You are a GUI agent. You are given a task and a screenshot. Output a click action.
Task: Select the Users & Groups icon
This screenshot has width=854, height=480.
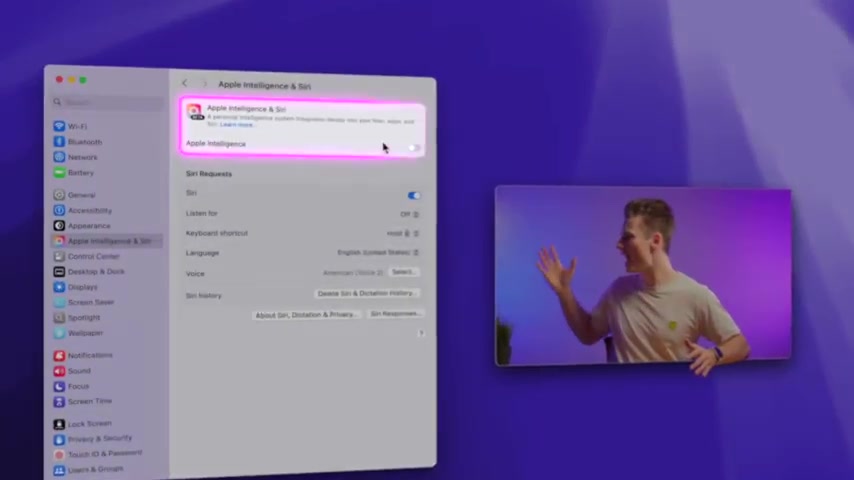59,470
